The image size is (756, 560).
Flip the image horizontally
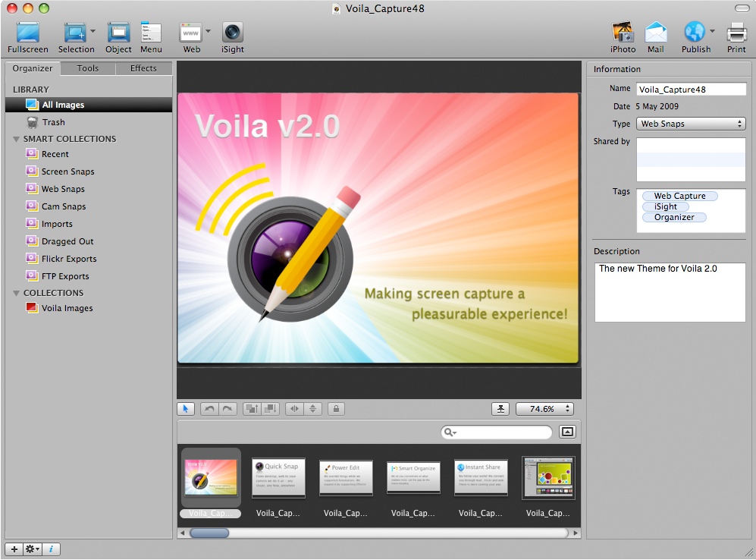click(294, 409)
